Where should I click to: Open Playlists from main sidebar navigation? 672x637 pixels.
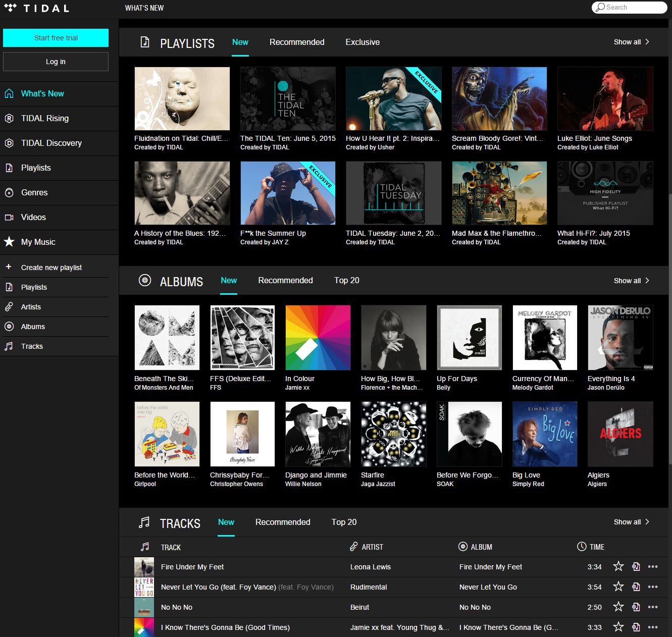(x=59, y=168)
